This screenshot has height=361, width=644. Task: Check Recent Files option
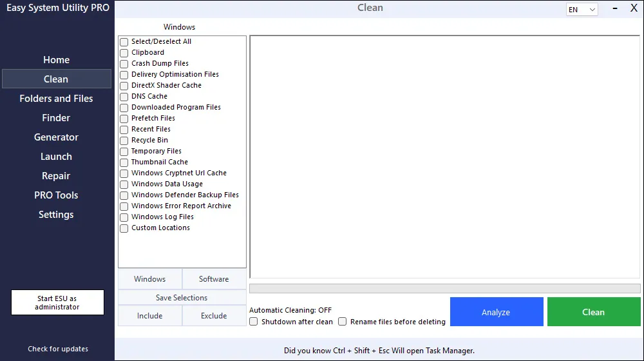pos(124,130)
